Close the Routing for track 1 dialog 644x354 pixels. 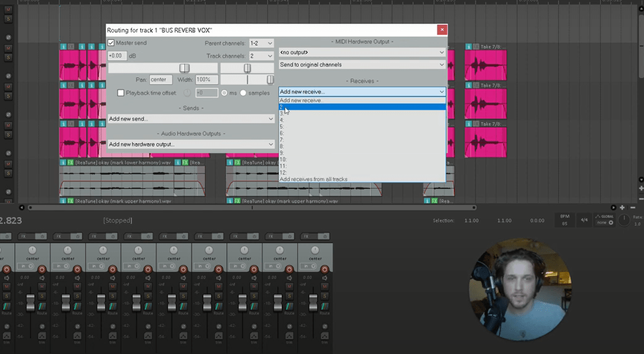(442, 29)
